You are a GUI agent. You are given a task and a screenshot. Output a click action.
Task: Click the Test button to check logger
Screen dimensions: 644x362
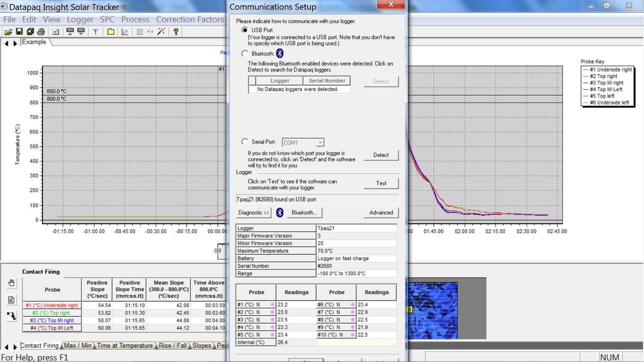pos(381,183)
